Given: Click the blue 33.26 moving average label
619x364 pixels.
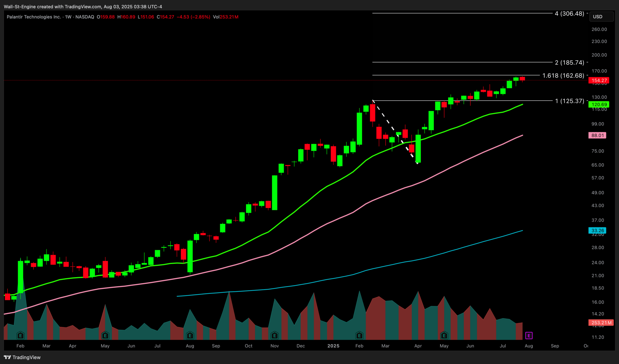Looking at the screenshot, I should point(597,231).
